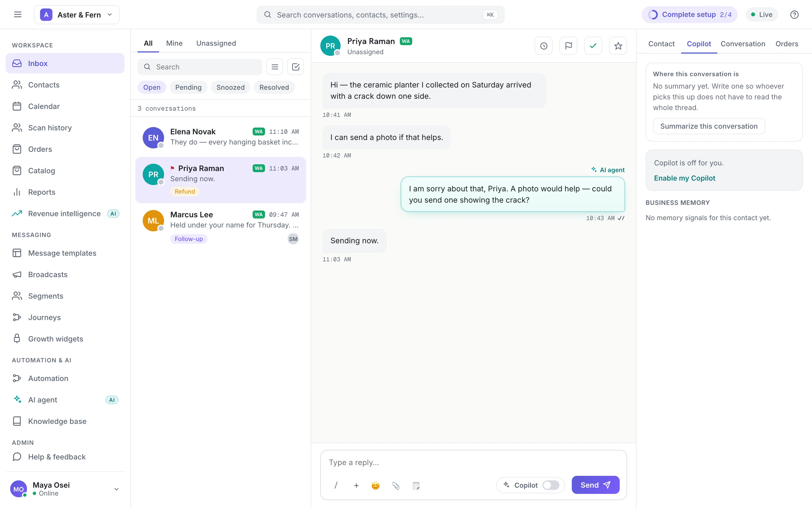This screenshot has height=508, width=812.
Task: Open Revenue intelligence in sidebar
Action: 65,214
